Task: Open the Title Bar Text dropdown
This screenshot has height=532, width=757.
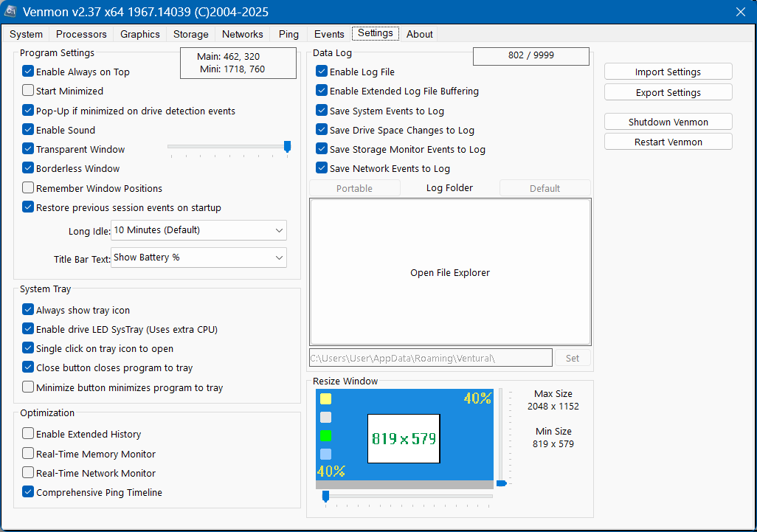Action: 198,258
